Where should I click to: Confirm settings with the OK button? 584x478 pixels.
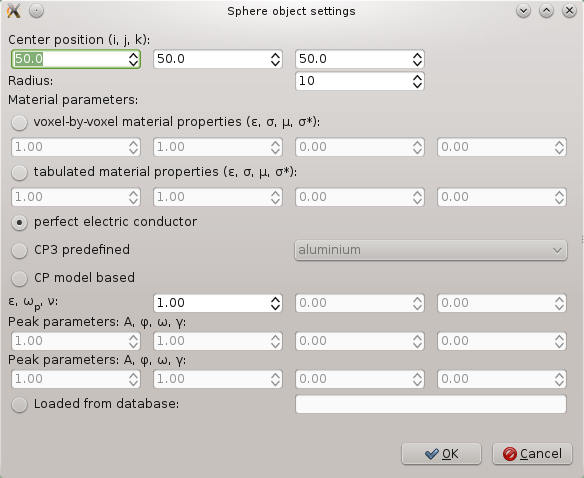(441, 454)
